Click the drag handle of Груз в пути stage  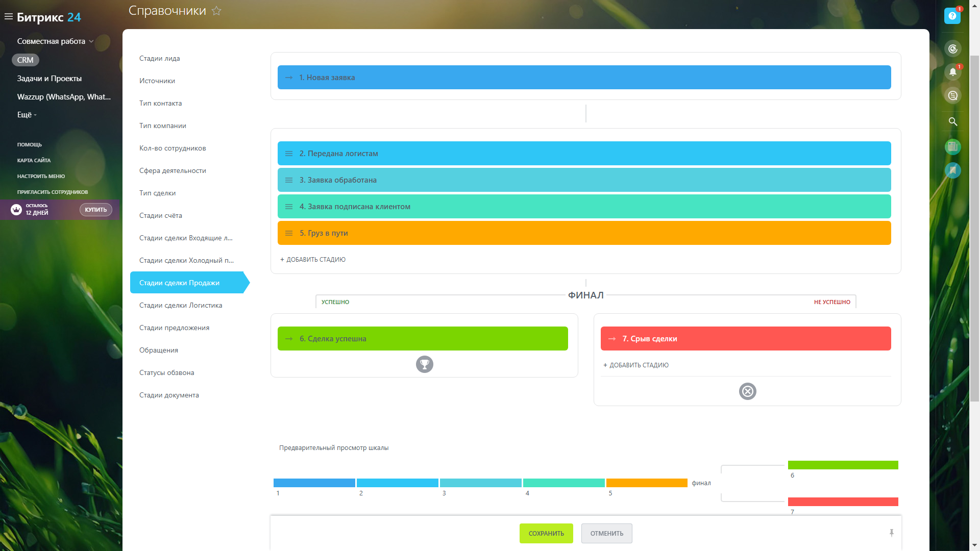pos(289,233)
